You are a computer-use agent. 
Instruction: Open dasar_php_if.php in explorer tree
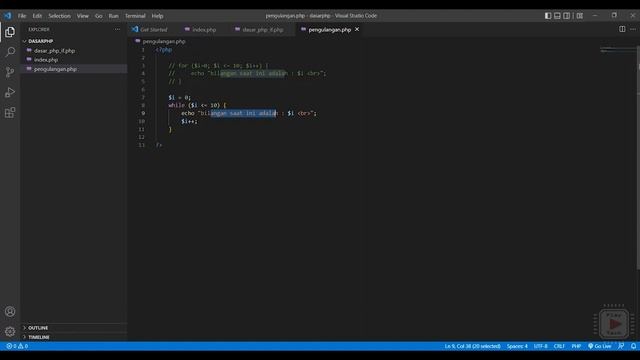click(54, 51)
